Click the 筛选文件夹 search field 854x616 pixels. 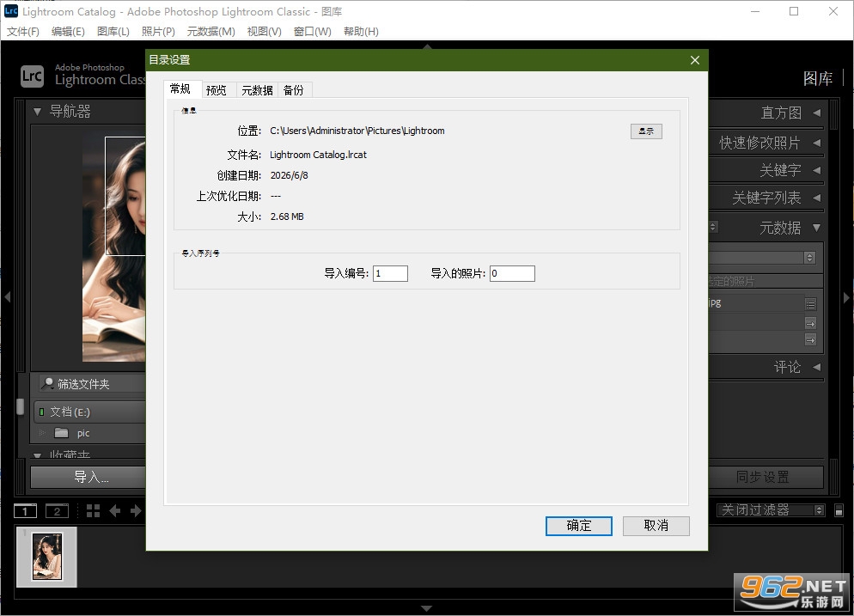point(93,384)
